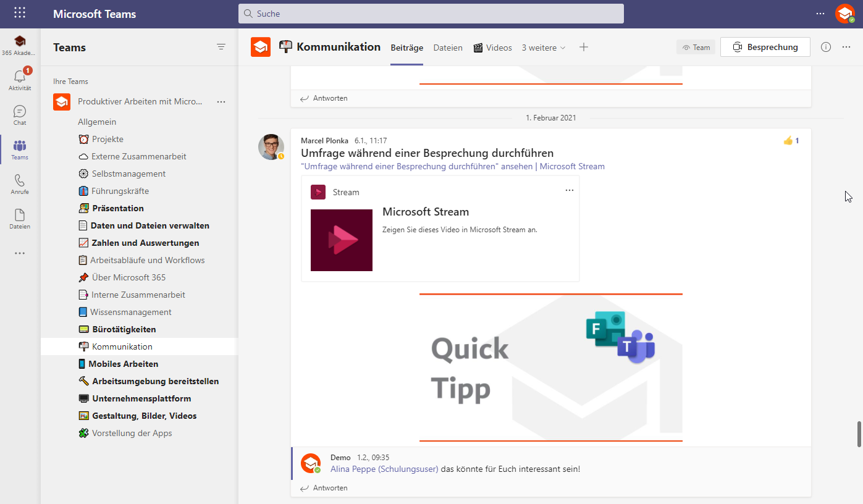This screenshot has height=504, width=863.
Task: Click the Marcel Plonka author name
Action: 324,141
